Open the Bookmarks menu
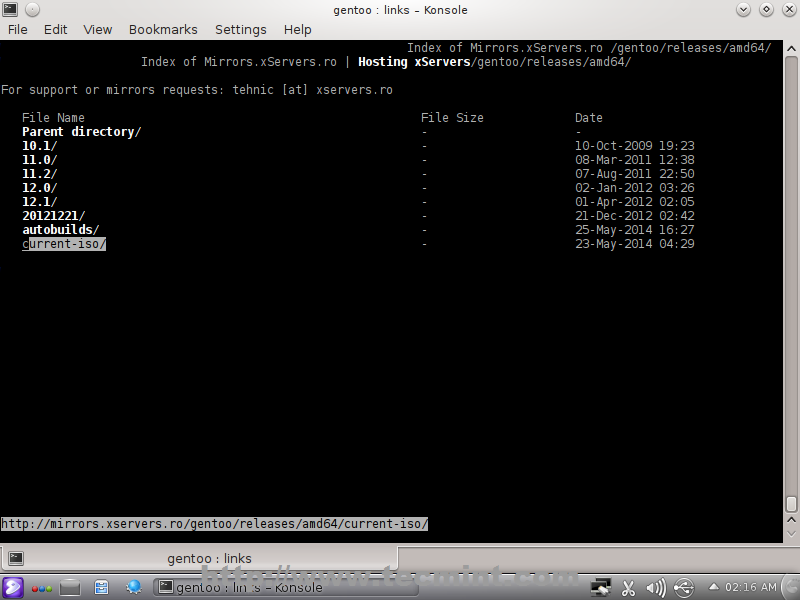 [x=163, y=29]
